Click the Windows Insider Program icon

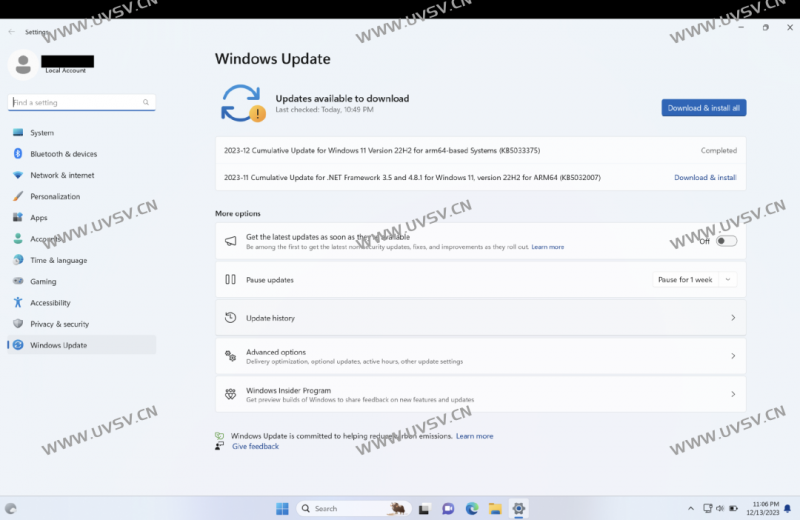tap(231, 394)
